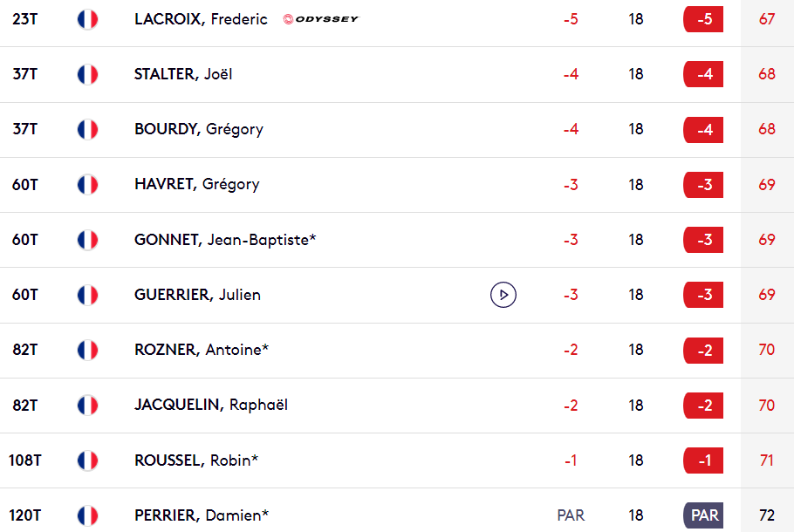794x532 pixels.
Task: Click French flag beside Gonnet, Jean-Baptiste
Action: (x=87, y=240)
